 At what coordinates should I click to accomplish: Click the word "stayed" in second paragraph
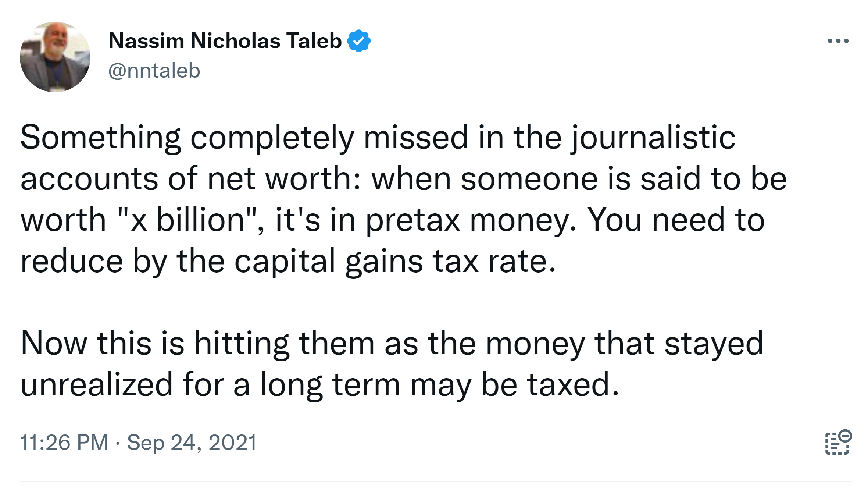click(714, 344)
